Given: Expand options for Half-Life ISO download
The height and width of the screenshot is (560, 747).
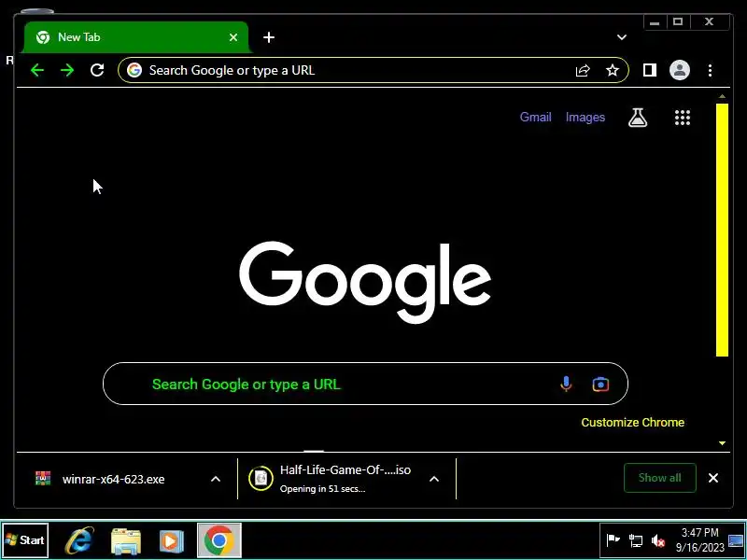Looking at the screenshot, I should [x=434, y=479].
